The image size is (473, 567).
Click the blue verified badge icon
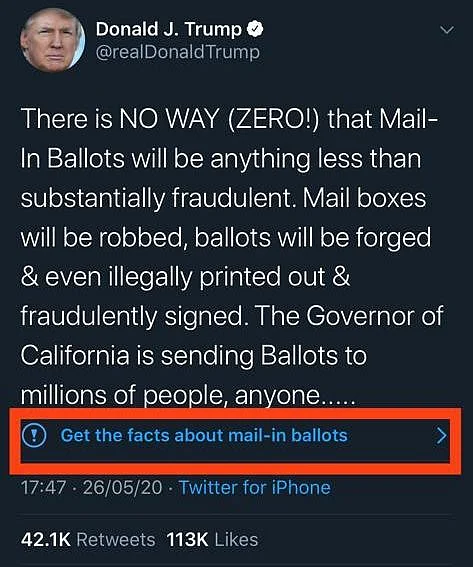[255, 29]
